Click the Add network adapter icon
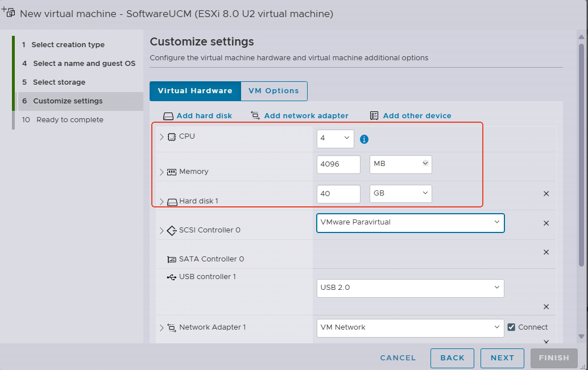The height and width of the screenshot is (370, 588). [255, 115]
